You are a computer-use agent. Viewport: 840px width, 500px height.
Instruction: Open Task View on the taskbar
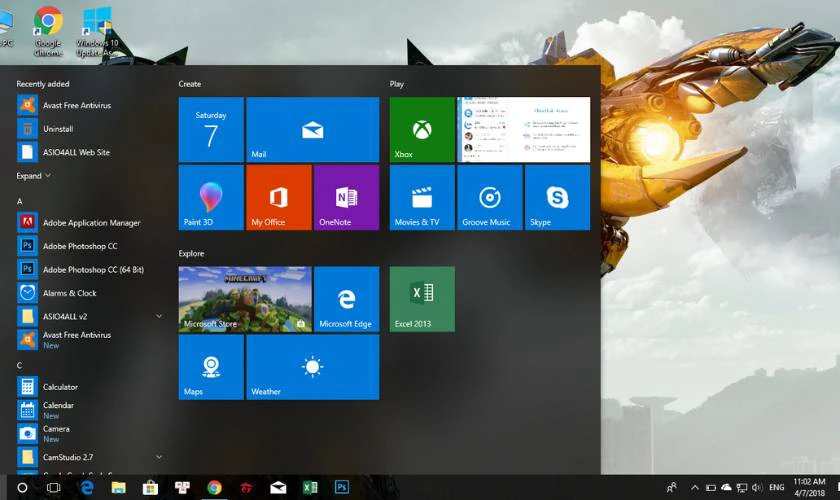54,488
